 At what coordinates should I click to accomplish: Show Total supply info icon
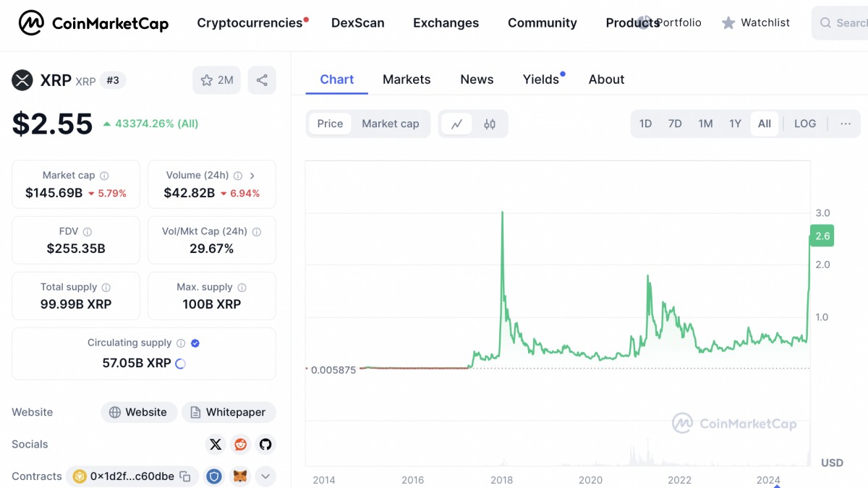[x=106, y=288]
